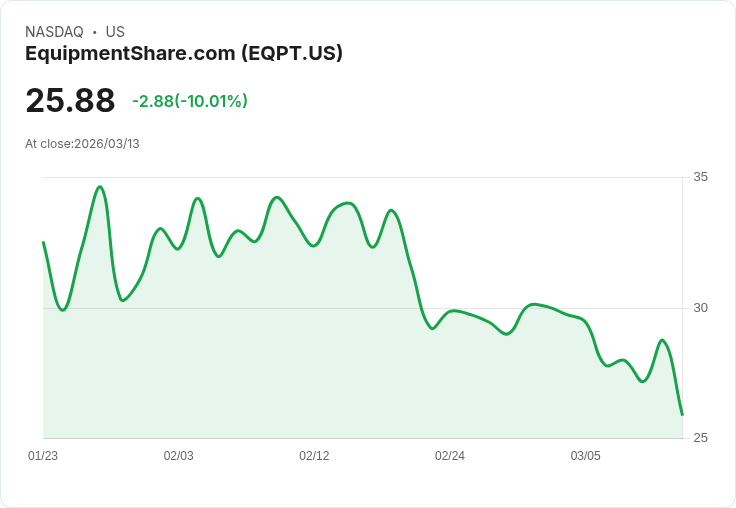The image size is (736, 508).
Task: Click the 01/23 date axis label
Action: point(43,456)
